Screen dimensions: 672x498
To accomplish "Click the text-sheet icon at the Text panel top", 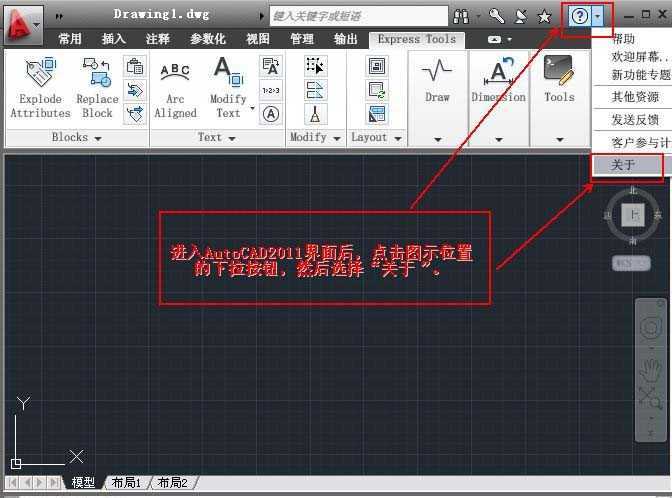I will [271, 66].
